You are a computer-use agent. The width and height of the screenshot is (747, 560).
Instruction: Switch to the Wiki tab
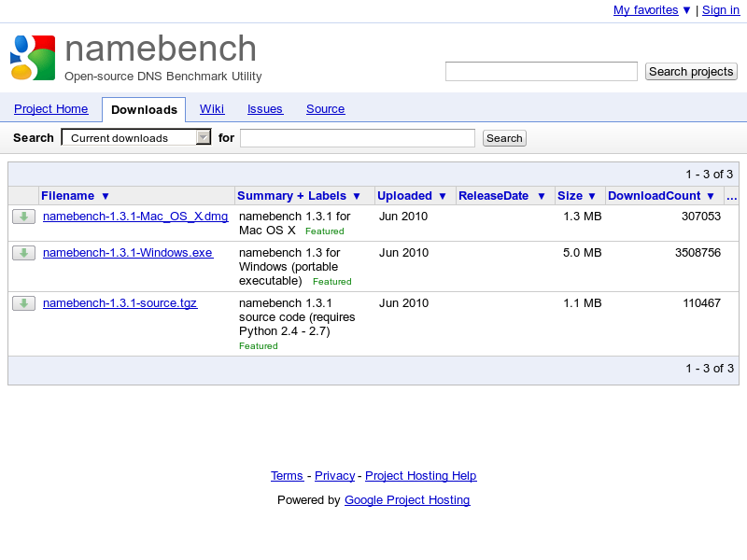tap(212, 109)
